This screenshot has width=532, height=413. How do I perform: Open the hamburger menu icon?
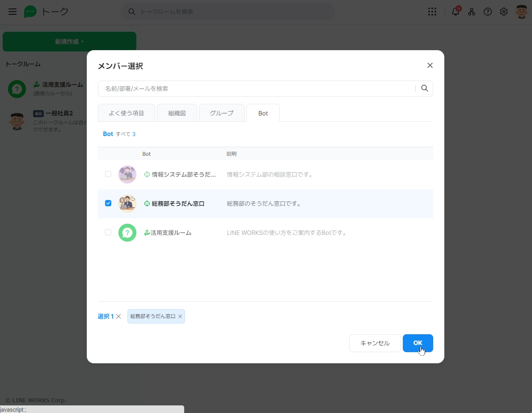coord(13,12)
